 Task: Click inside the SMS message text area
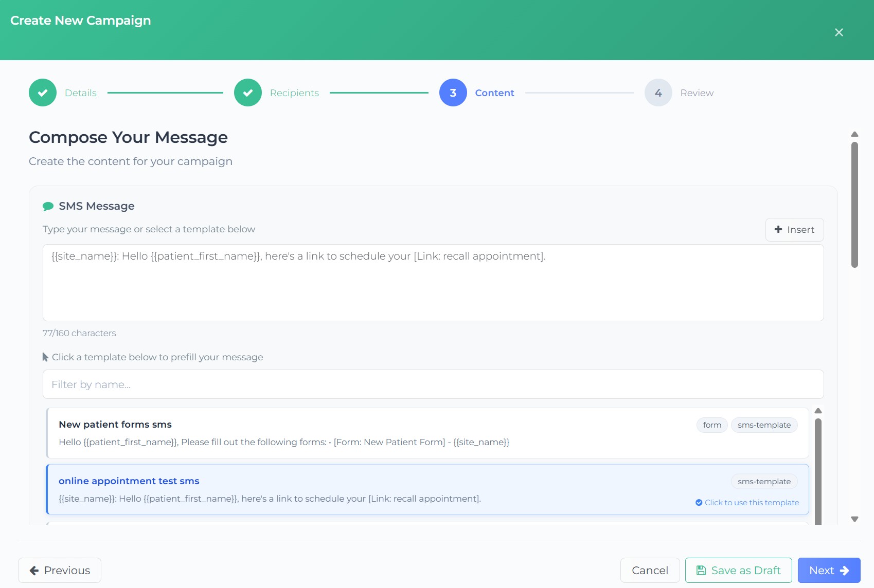pyautogui.click(x=433, y=288)
